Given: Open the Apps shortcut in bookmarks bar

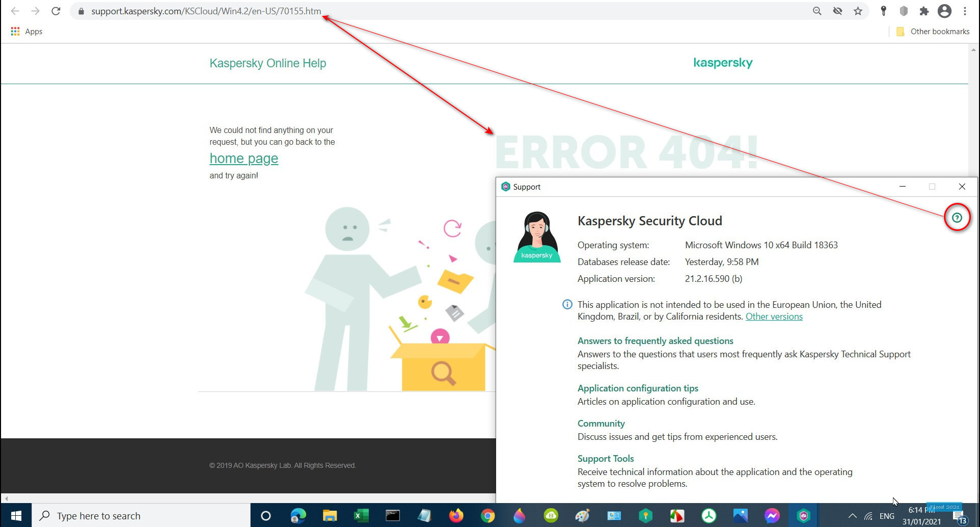Looking at the screenshot, I should click(26, 32).
